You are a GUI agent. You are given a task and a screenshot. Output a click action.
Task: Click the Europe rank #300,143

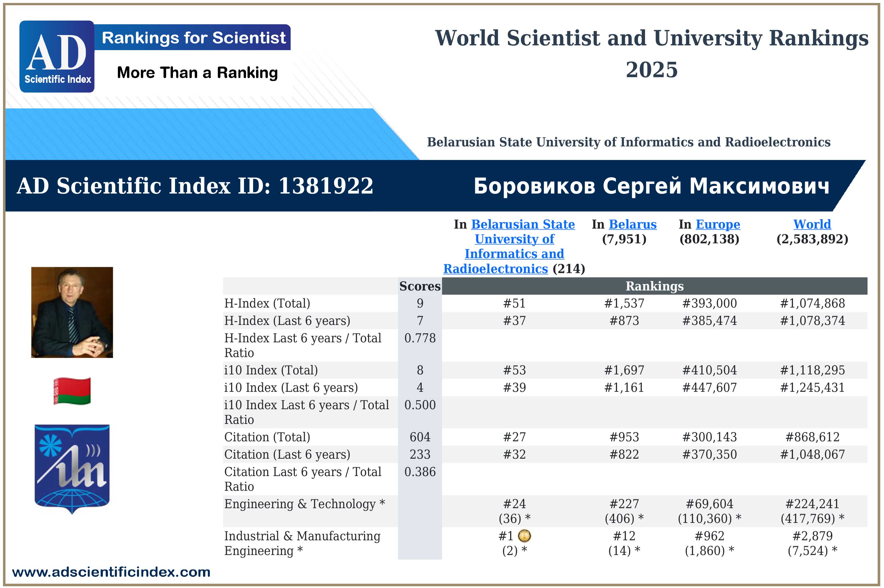point(709,437)
